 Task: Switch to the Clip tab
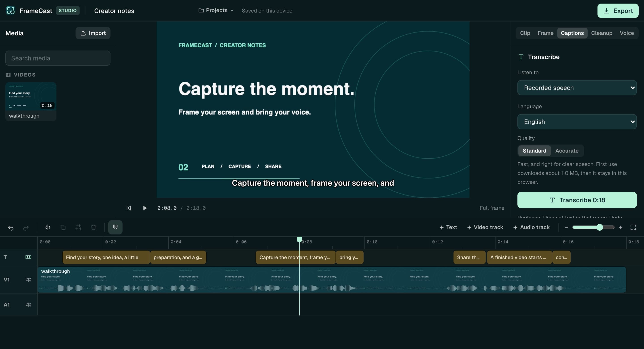point(525,33)
